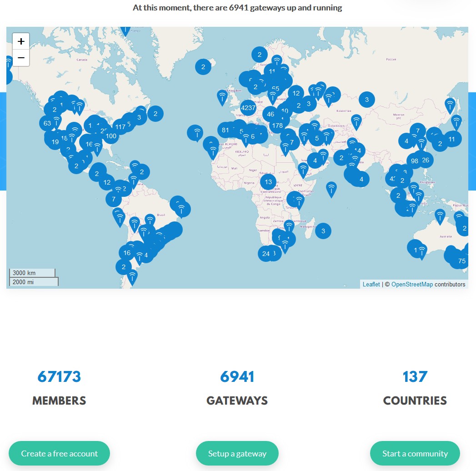Screen dimensions: 476x471
Task: Click the gateway pin in the Indian Ocean south of India
Action: click(x=331, y=188)
